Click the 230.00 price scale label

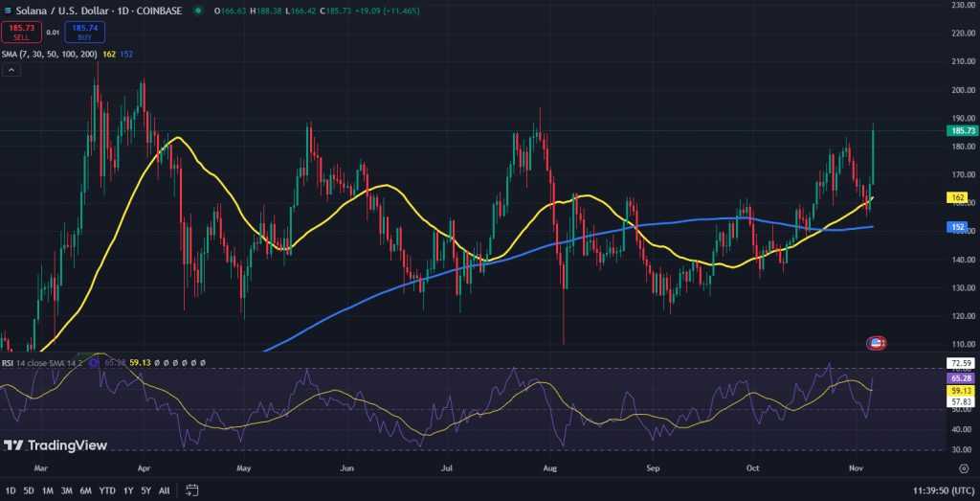click(964, 5)
